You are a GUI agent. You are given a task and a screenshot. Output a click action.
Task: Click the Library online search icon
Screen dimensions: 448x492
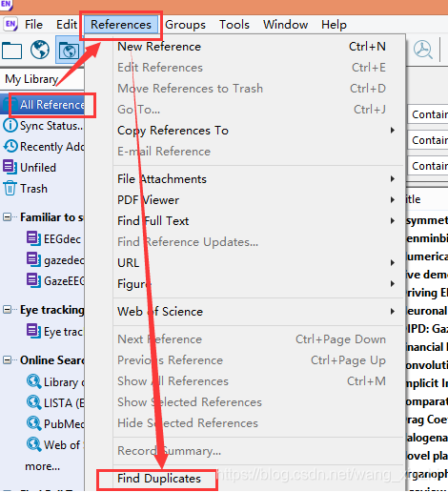point(34,381)
